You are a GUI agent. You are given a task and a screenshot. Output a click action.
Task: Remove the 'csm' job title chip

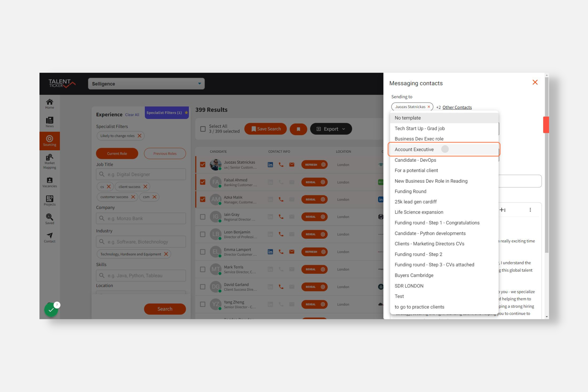click(x=154, y=197)
